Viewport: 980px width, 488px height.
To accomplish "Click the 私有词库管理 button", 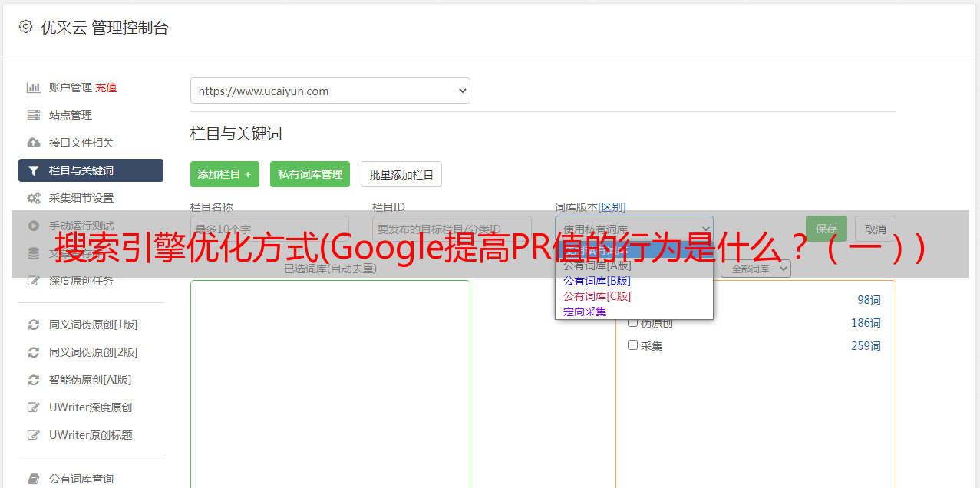I will [310, 174].
